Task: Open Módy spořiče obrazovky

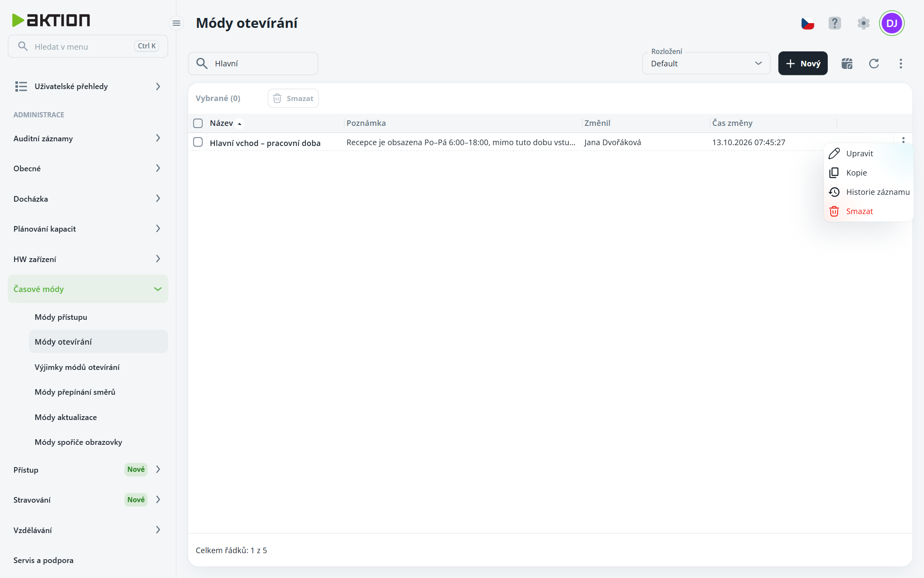Action: point(98,442)
